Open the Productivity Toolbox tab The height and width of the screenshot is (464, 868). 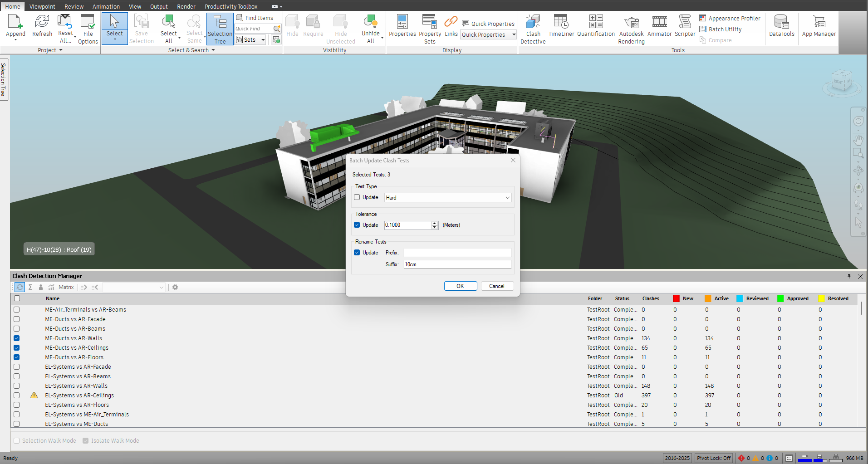click(x=231, y=6)
